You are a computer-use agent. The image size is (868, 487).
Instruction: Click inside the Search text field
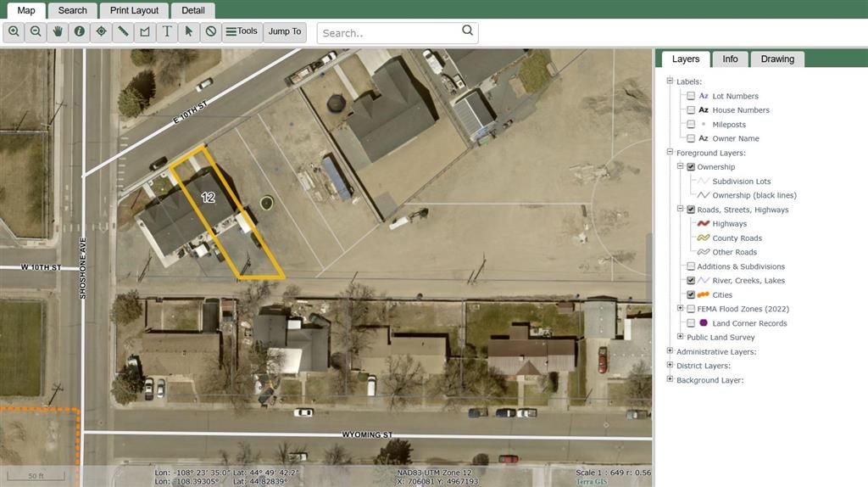[x=390, y=33]
